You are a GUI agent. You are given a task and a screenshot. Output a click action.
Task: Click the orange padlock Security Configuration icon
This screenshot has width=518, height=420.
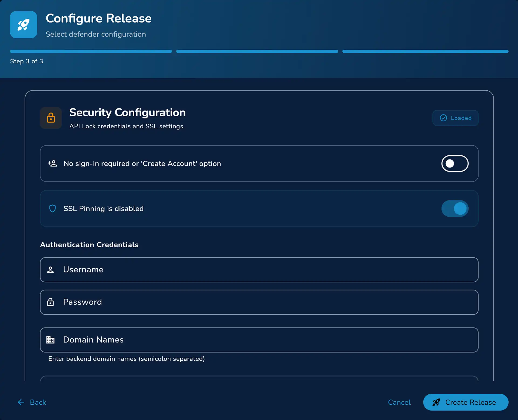pos(51,118)
